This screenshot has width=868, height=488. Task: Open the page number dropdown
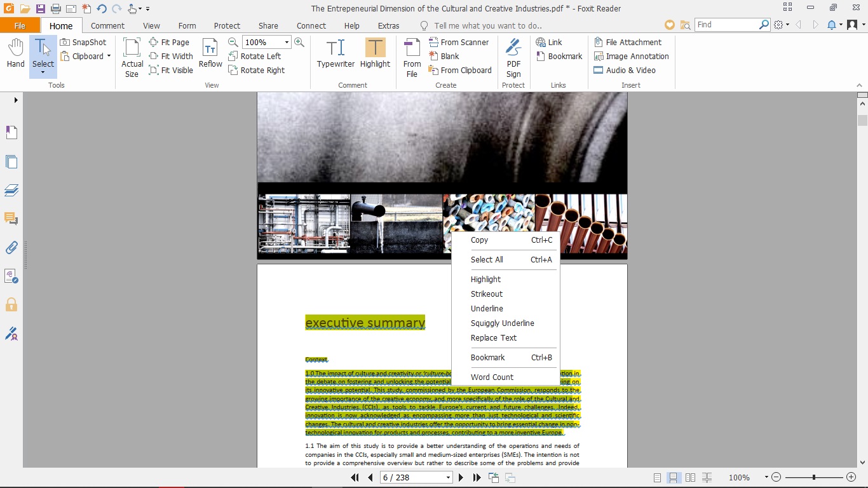click(448, 477)
